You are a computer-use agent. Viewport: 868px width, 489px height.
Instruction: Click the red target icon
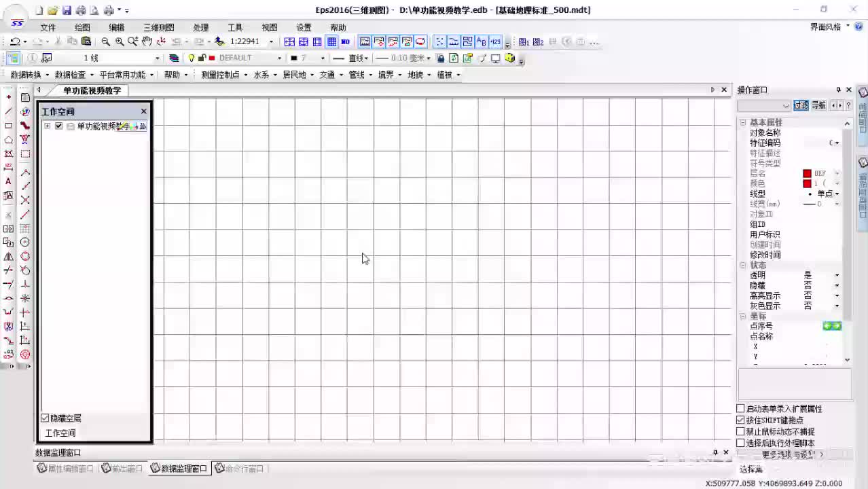25,355
